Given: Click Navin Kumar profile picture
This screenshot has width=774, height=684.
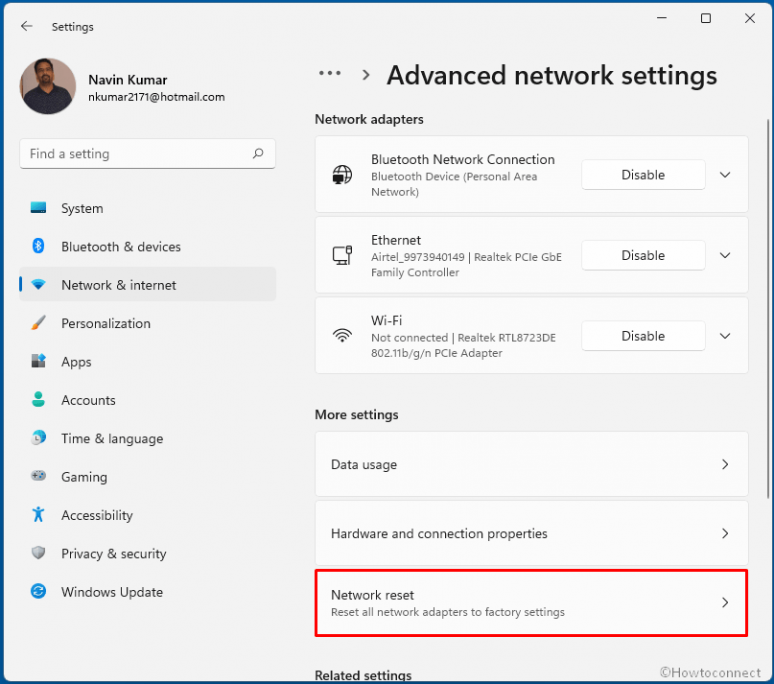Looking at the screenshot, I should point(48,86).
